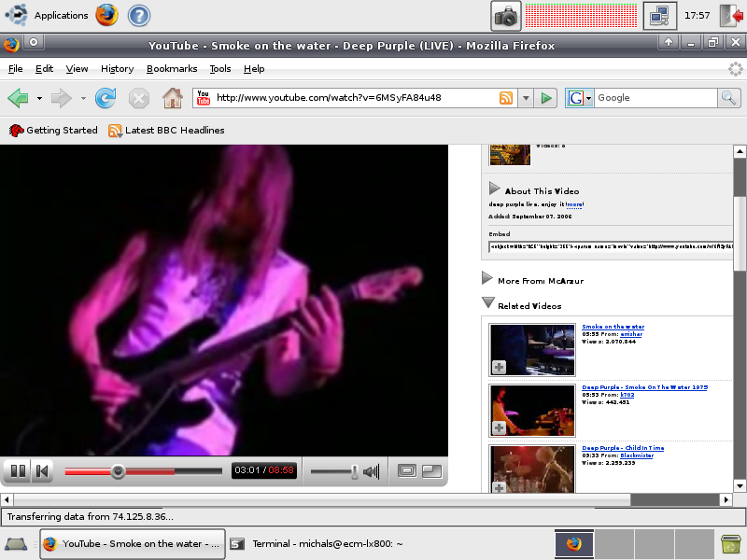Click the 'more' link in the video description
This screenshot has width=747, height=560.
click(574, 204)
